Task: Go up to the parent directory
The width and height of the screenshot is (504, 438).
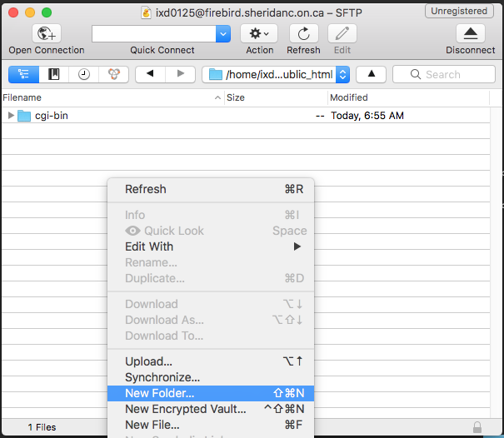Action: [x=371, y=74]
